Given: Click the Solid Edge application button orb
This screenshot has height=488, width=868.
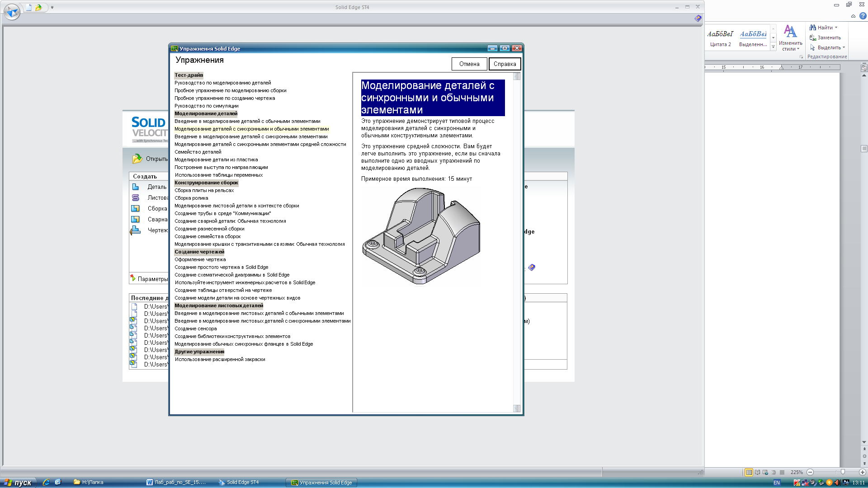Looking at the screenshot, I should [12, 11].
